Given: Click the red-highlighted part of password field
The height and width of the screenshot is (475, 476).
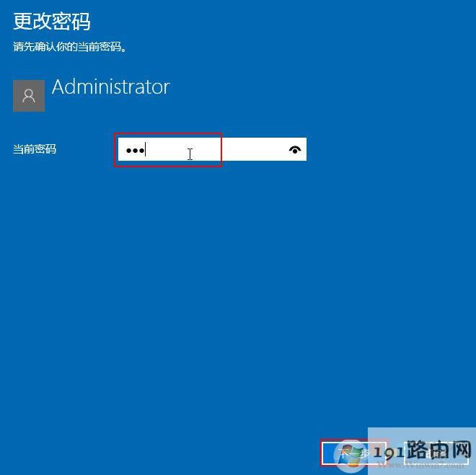Looking at the screenshot, I should point(168,150).
